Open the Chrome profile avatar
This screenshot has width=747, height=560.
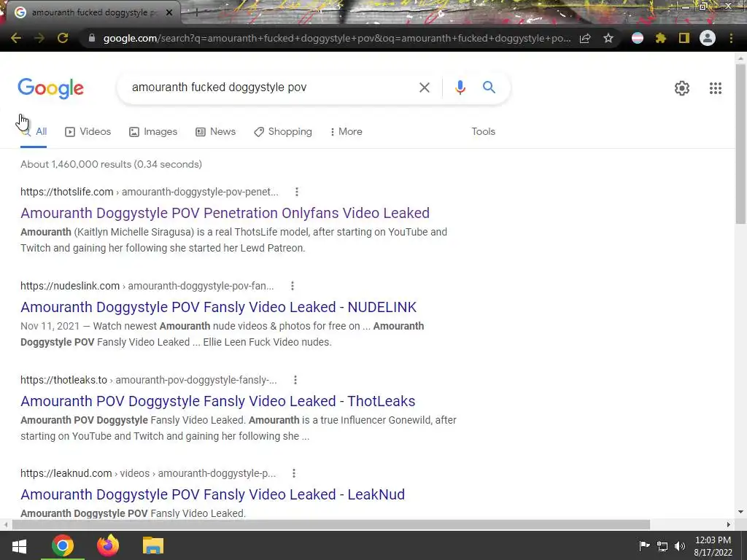(708, 38)
